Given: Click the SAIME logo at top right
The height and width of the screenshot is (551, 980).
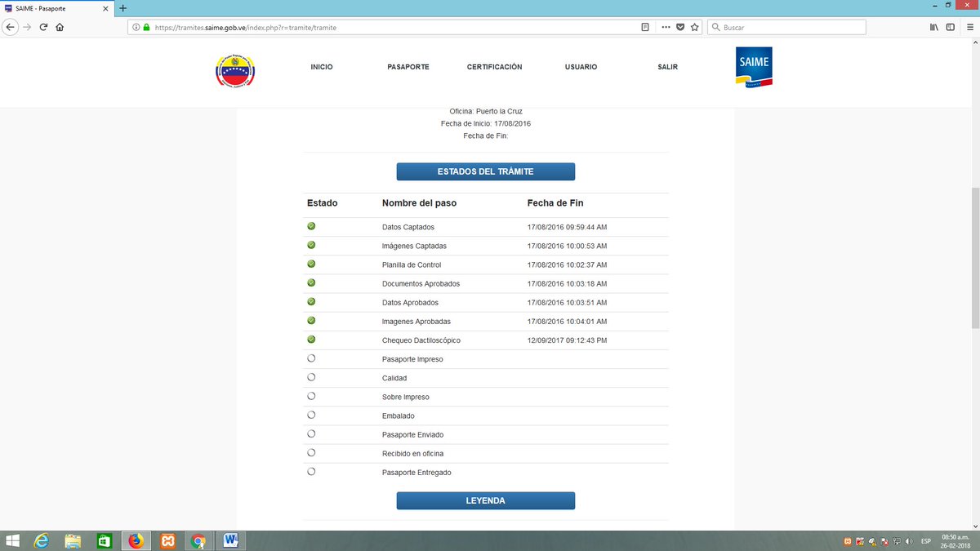Looking at the screenshot, I should tap(754, 67).
